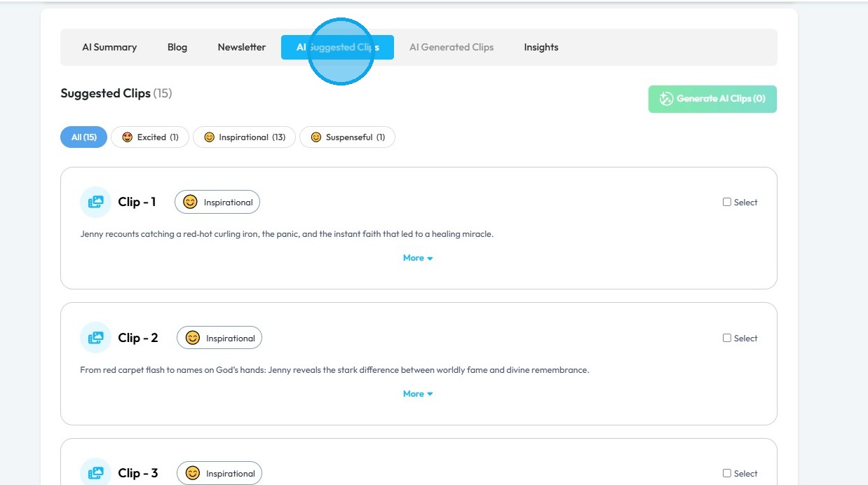Click wand icon in Generate AI Clips button
Image resolution: width=868 pixels, height=485 pixels.
[666, 99]
